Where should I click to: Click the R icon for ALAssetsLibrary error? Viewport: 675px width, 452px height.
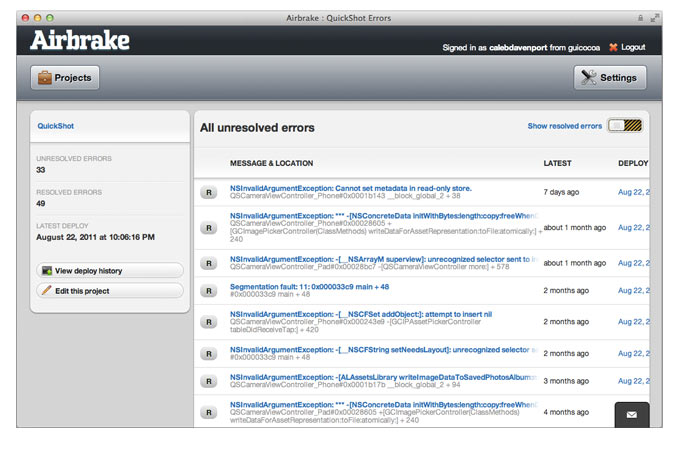click(x=209, y=381)
